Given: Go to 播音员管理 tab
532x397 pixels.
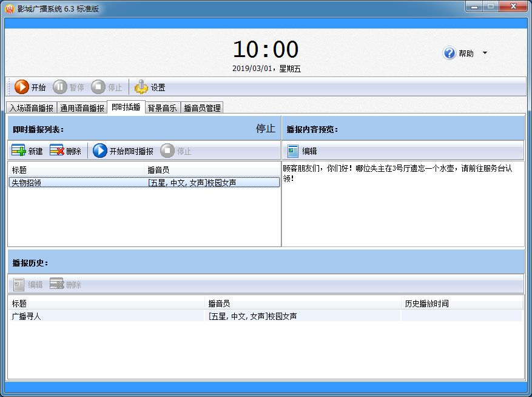Looking at the screenshot, I should click(202, 108).
